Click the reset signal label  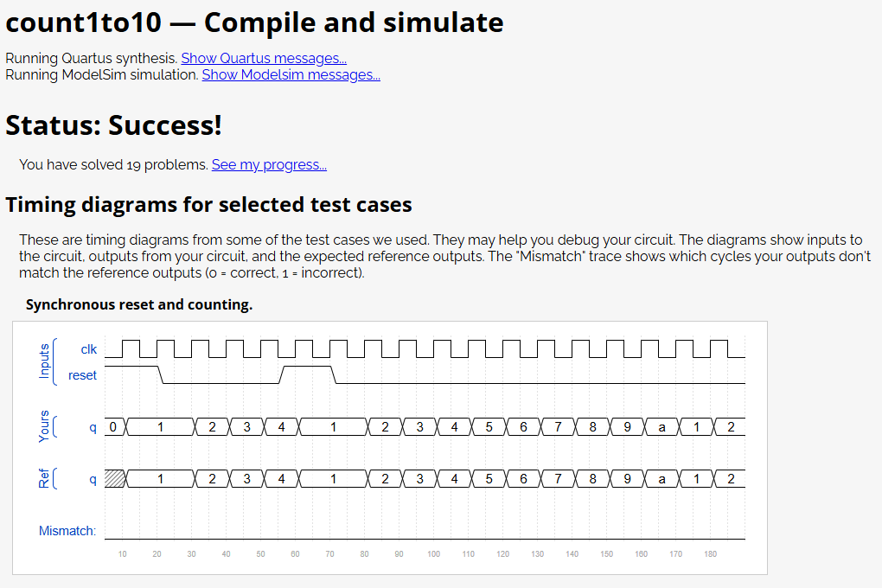click(82, 375)
